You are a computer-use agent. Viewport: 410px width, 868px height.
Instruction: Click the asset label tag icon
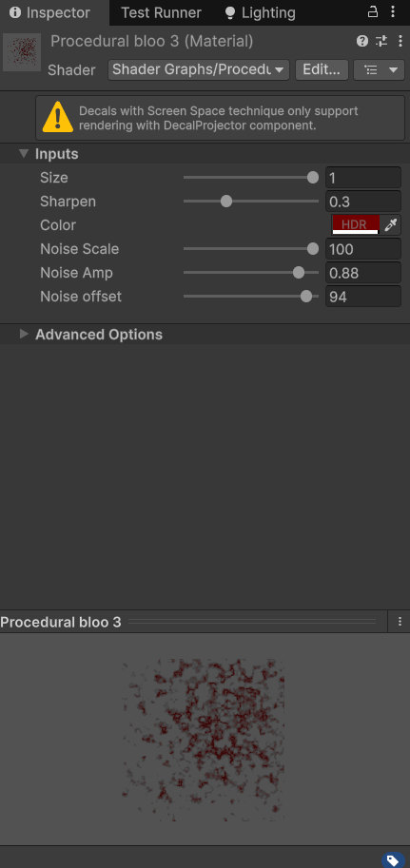(393, 860)
